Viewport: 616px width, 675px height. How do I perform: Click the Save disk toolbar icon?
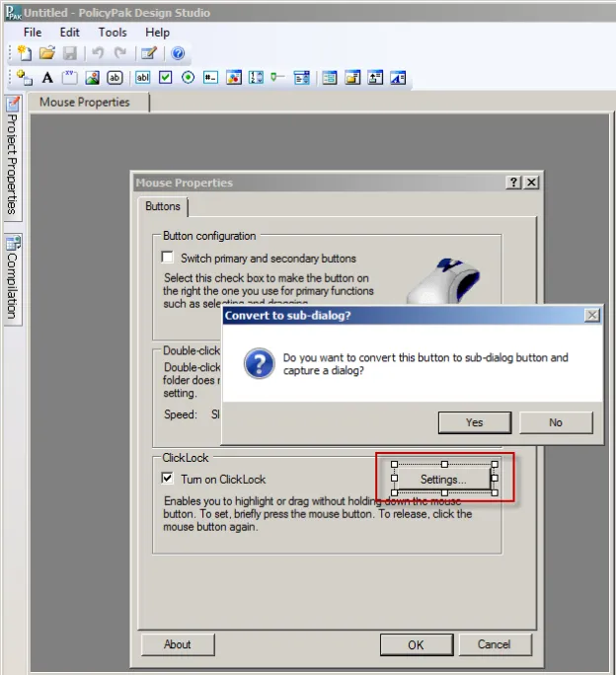[x=70, y=53]
